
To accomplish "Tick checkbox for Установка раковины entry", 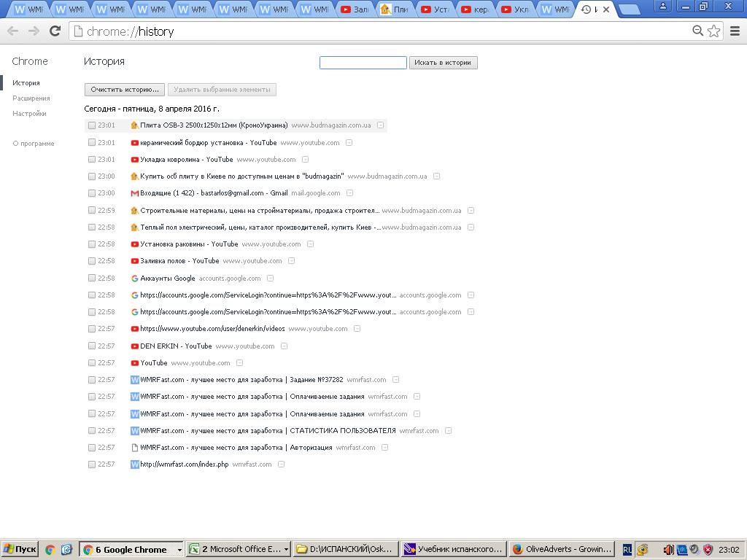I will (x=91, y=244).
